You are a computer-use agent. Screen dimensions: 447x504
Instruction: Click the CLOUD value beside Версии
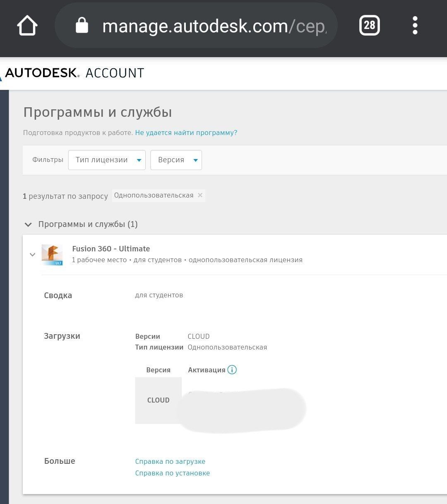[199, 336]
